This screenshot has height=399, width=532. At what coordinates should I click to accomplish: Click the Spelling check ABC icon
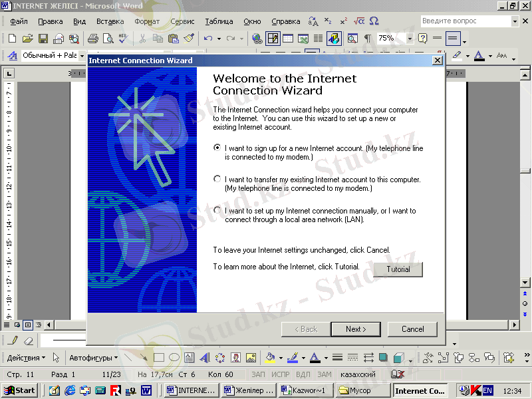[123, 39]
